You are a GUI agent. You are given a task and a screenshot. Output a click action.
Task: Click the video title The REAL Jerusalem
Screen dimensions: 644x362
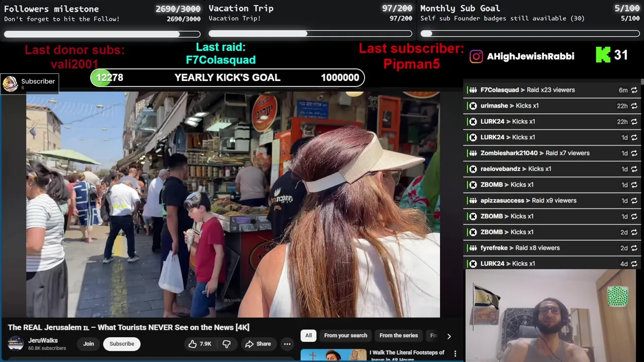coord(128,327)
